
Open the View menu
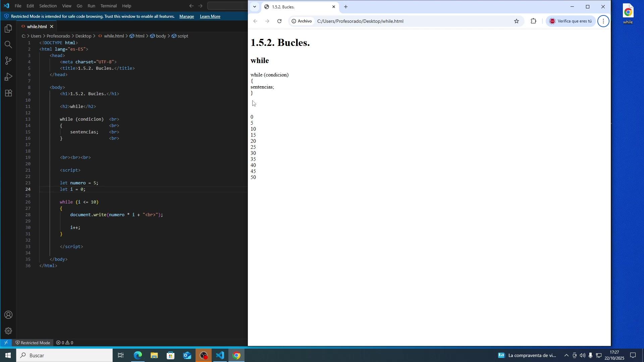[x=67, y=6]
